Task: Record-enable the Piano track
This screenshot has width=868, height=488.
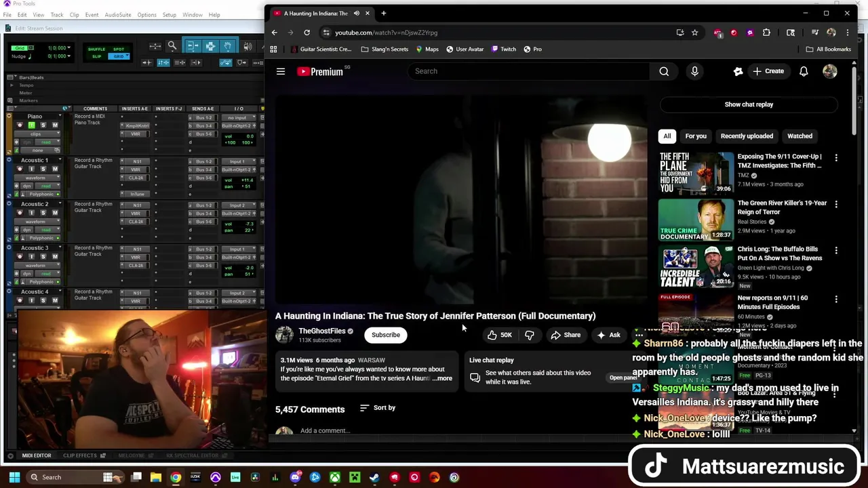Action: pyautogui.click(x=20, y=125)
